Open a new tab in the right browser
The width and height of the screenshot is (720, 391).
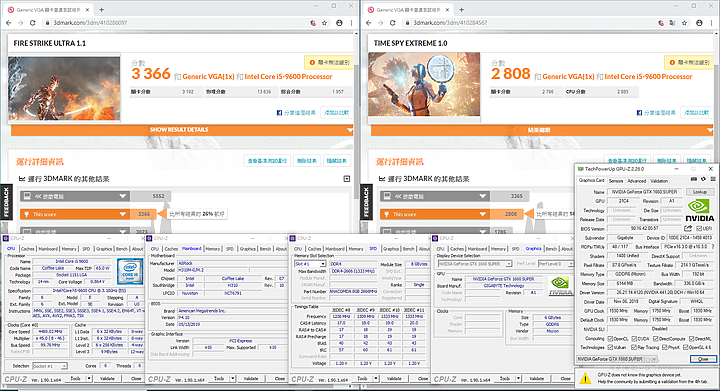click(461, 10)
